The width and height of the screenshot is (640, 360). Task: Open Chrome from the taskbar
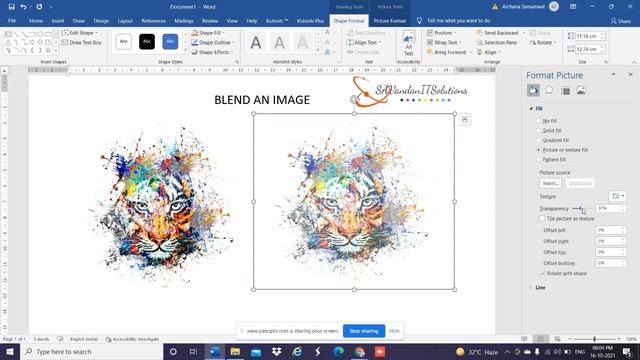point(359,351)
